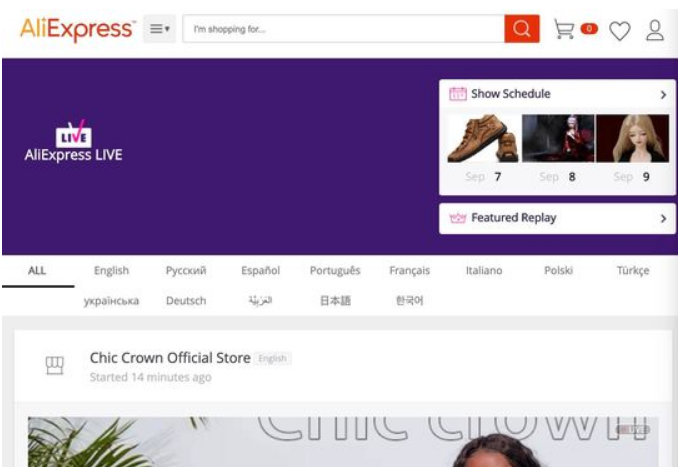Click the live viewer badge on video

click(633, 430)
